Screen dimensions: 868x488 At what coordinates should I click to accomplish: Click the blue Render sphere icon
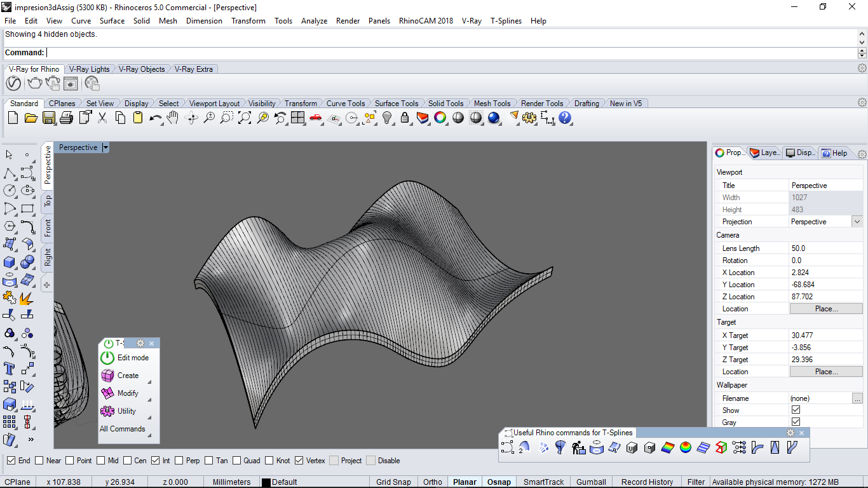pyautogui.click(x=494, y=118)
